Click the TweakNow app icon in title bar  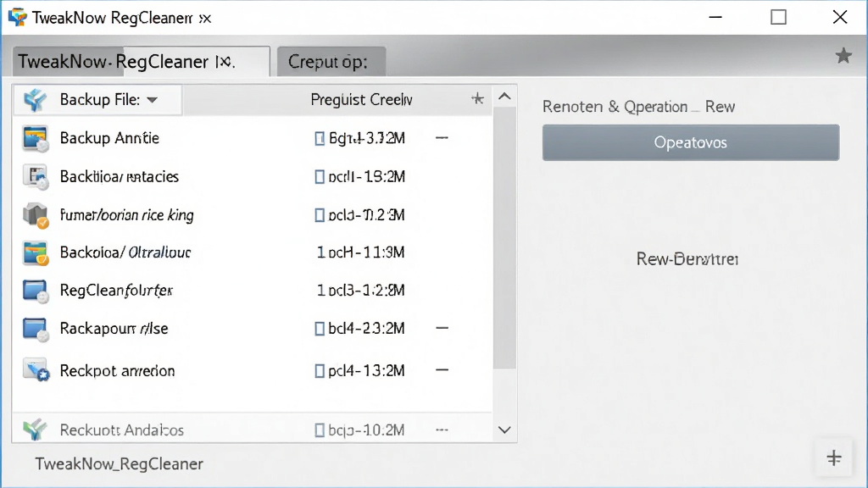(x=17, y=17)
